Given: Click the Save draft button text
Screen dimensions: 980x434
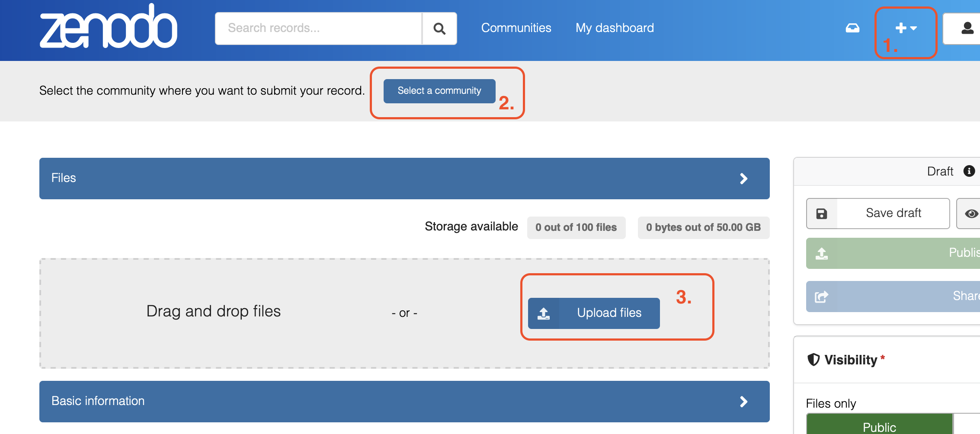Looking at the screenshot, I should (893, 213).
